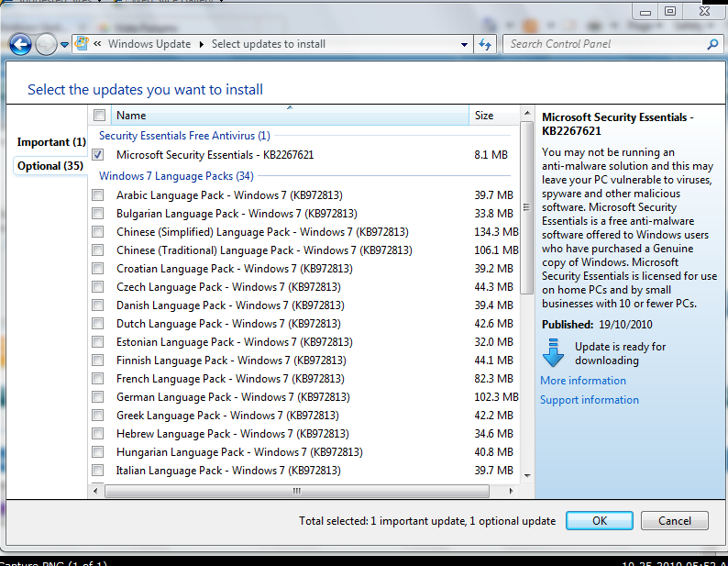Check the Danish Language Pack checkbox

[98, 305]
